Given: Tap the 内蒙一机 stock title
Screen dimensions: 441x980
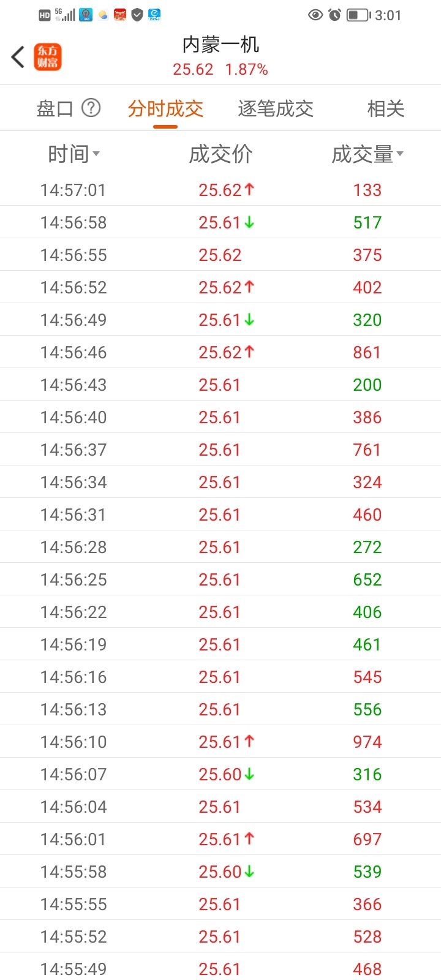Looking at the screenshot, I should click(221, 44).
